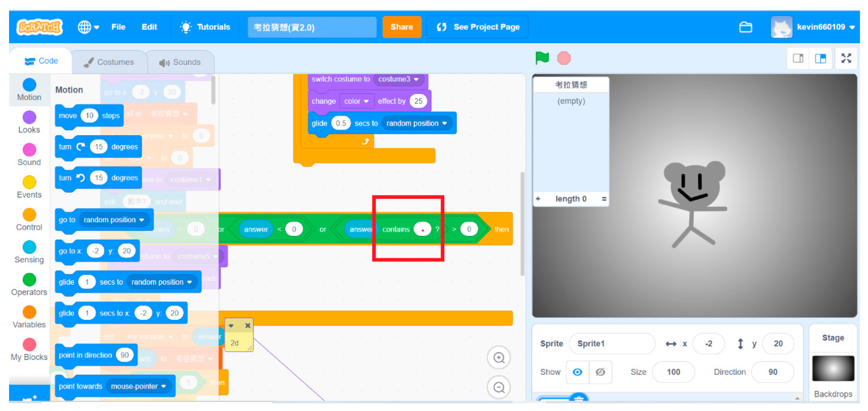Select the Operators green category circle
The height and width of the screenshot is (411, 868).
coord(29,280)
